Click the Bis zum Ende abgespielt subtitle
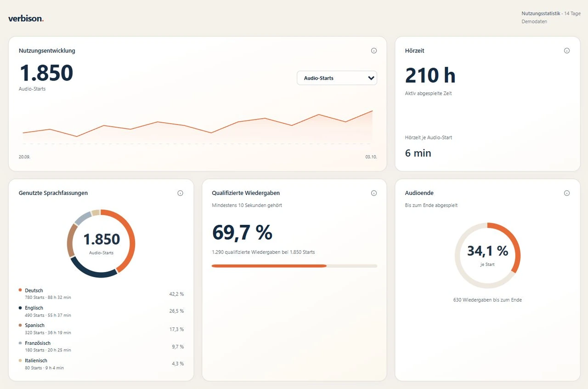The height and width of the screenshot is (389, 588). (x=431, y=205)
